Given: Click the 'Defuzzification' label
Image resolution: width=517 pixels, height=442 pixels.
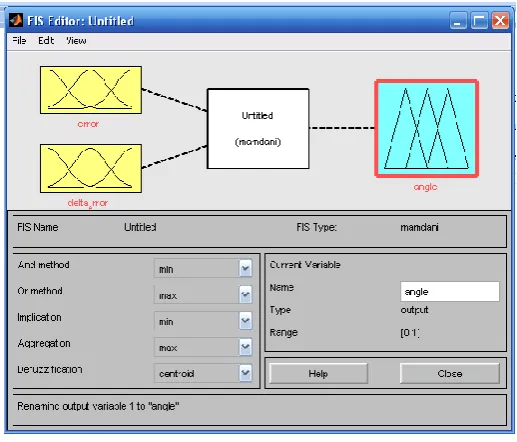Looking at the screenshot, I should (50, 369).
